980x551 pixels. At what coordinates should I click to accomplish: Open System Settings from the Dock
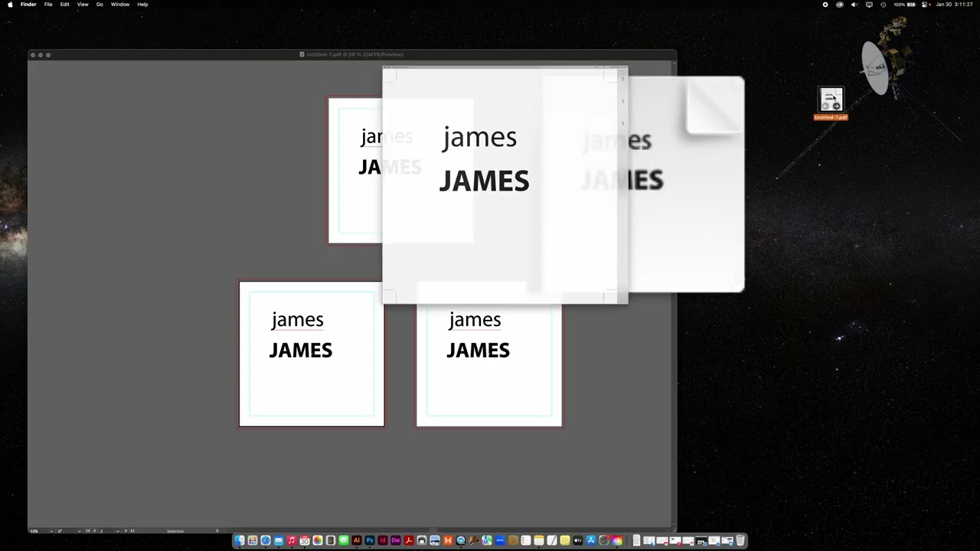click(x=604, y=541)
